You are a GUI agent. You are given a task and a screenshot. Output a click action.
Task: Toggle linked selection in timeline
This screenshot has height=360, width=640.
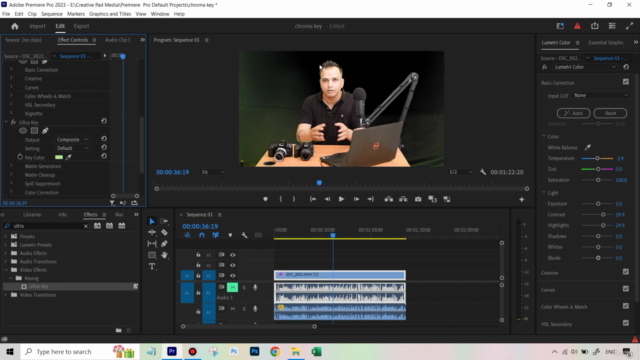coord(216,235)
